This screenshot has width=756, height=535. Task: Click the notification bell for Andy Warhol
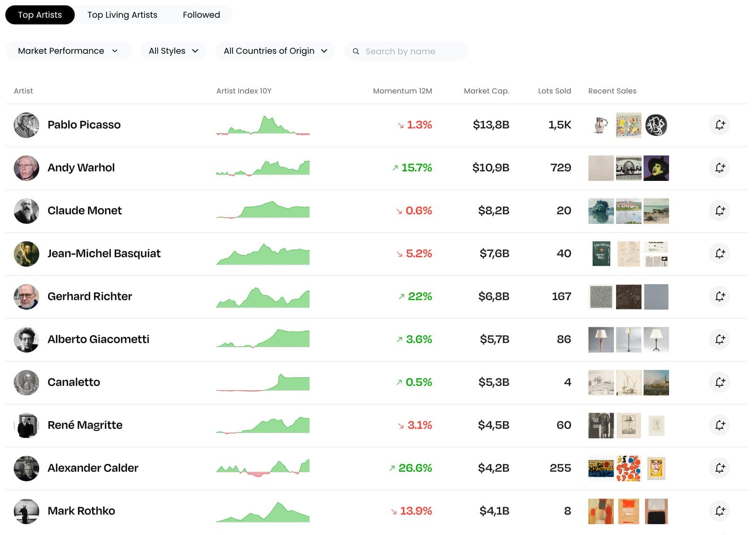(720, 168)
